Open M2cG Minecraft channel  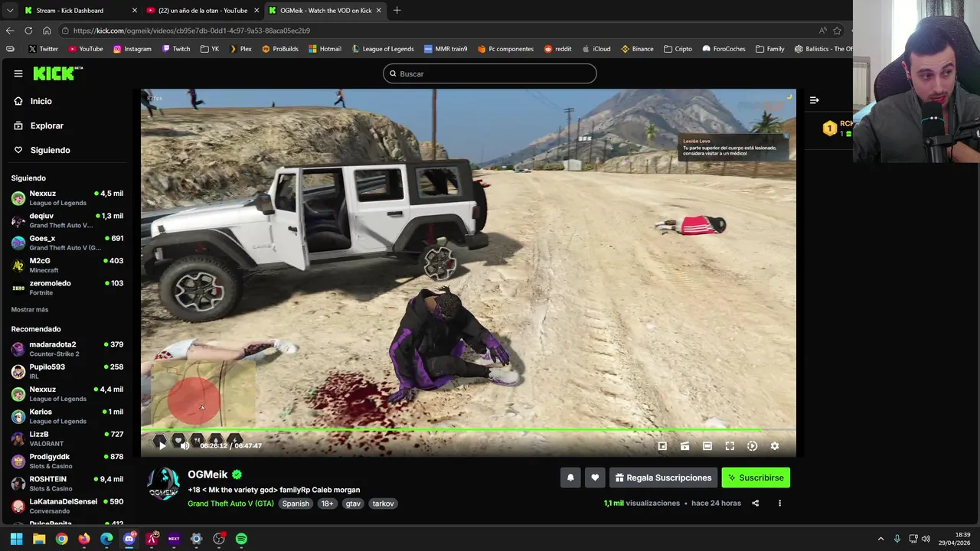pos(67,265)
